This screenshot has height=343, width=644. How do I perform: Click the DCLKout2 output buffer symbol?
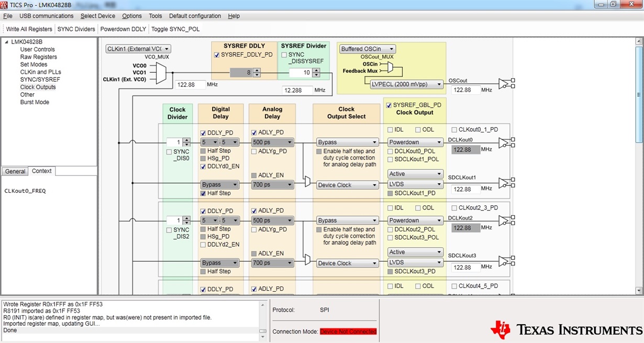pos(506,221)
